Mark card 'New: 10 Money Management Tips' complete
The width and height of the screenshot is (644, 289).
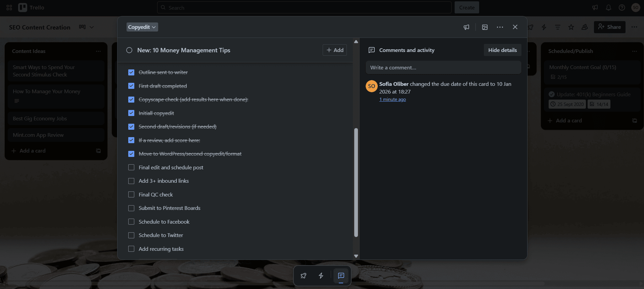129,50
